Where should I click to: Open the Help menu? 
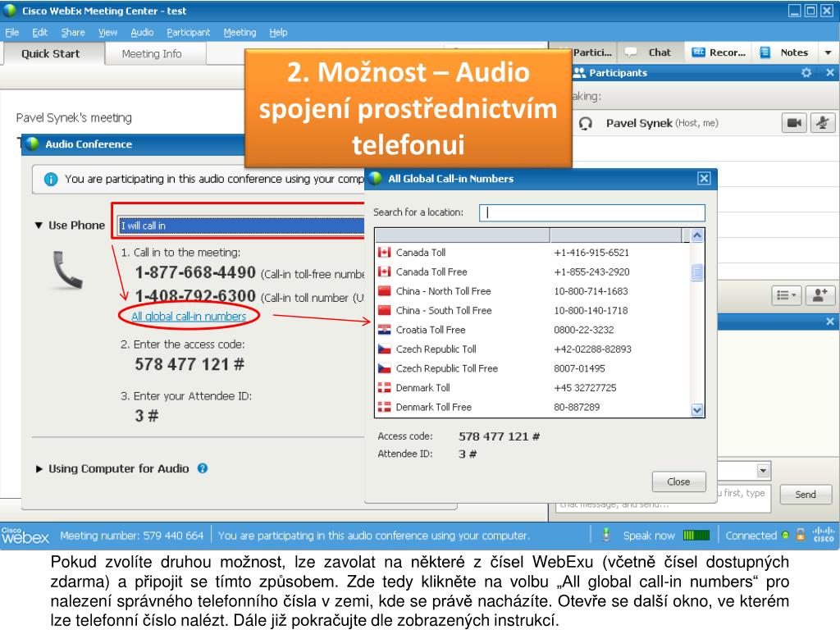coord(278,32)
